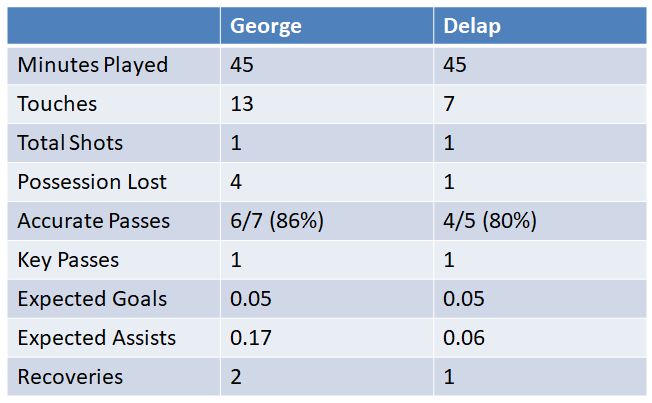Click Delap's touches value 7
This screenshot has width=652, height=403.
click(449, 104)
